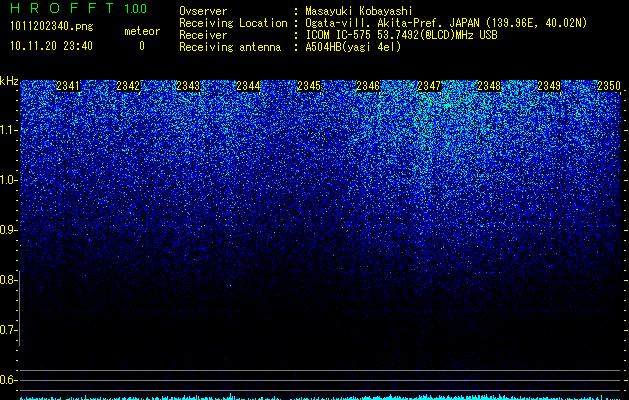
Task: Click the Ovserver label
Action: tap(203, 11)
